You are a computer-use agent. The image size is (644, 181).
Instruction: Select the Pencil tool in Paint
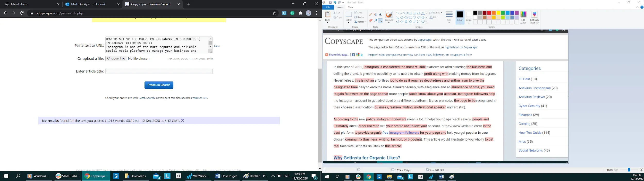point(371,14)
